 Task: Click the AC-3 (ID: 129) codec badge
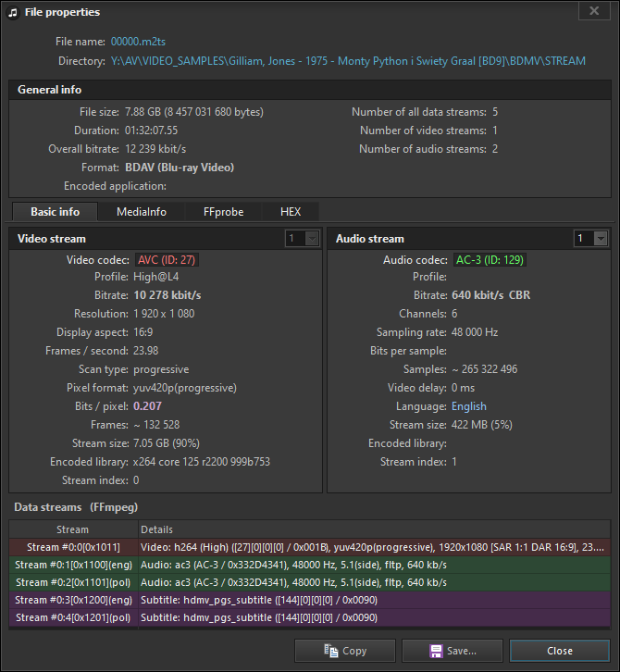coord(490,260)
